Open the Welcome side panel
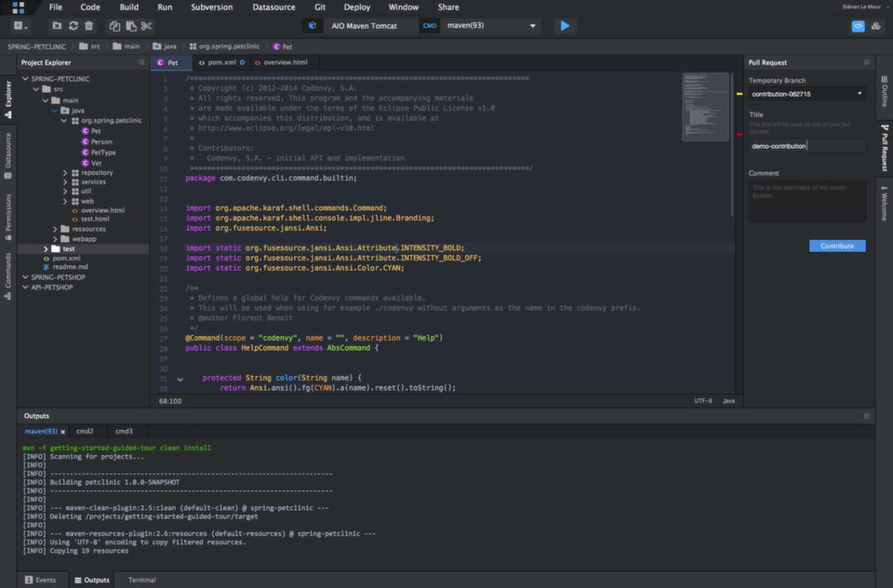 pos(885,204)
